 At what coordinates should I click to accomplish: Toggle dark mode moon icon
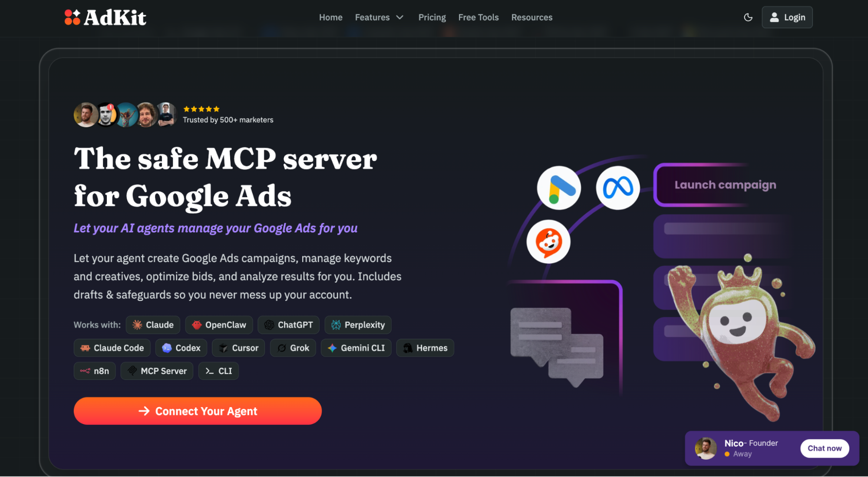(748, 17)
